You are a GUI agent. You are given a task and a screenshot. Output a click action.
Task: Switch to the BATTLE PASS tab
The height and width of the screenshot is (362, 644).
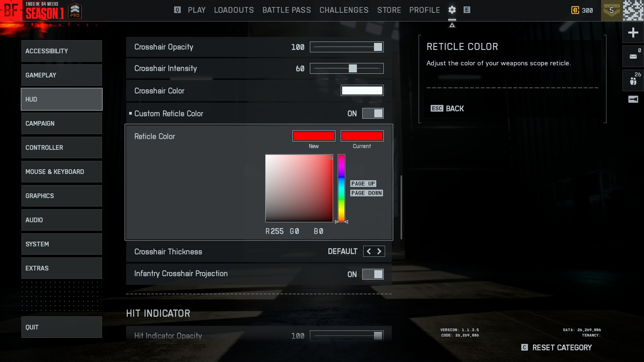pos(286,10)
